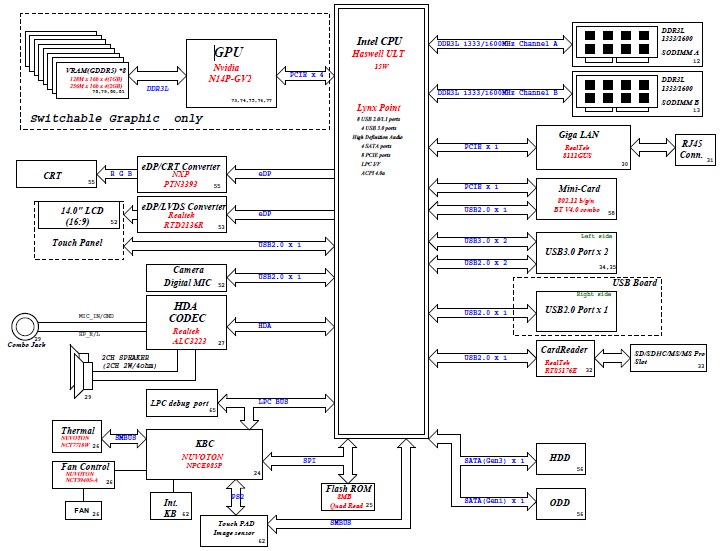Click the green 'Left side' note
The width and height of the screenshot is (722, 551).
(x=596, y=236)
